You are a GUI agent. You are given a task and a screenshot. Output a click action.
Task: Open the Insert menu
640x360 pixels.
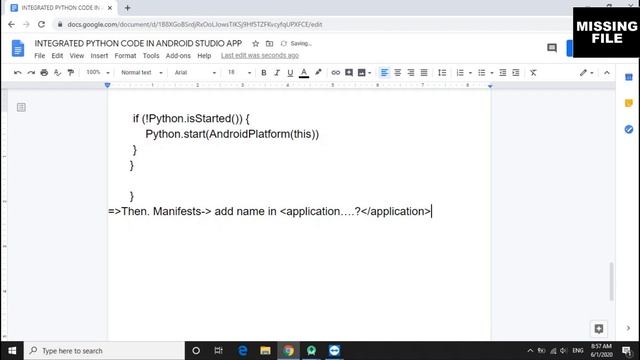click(99, 56)
